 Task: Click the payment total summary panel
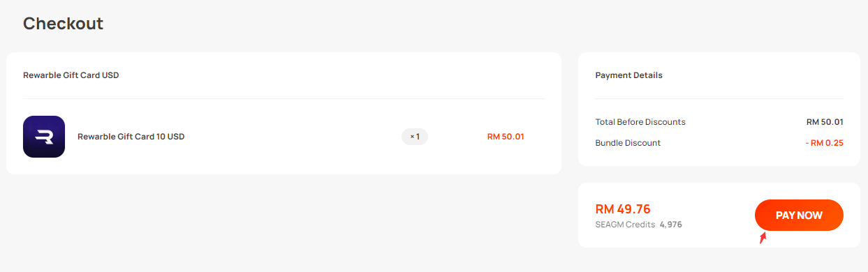pos(719,215)
